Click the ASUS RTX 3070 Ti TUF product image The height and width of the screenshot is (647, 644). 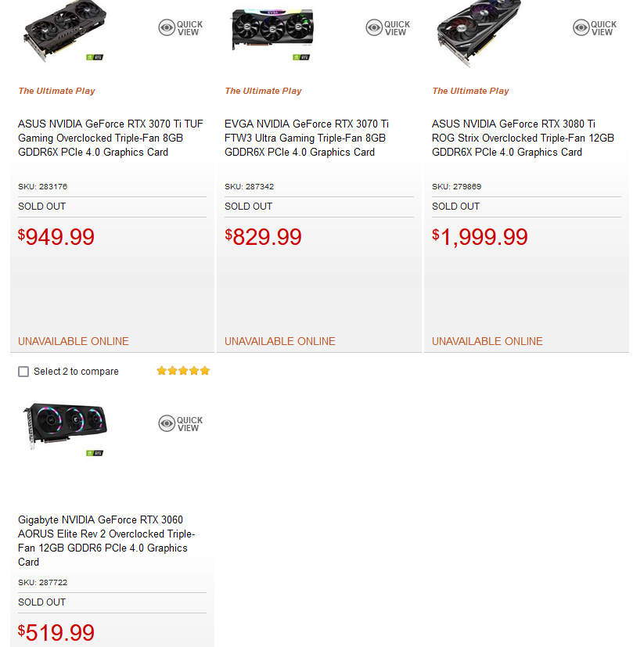(x=65, y=31)
